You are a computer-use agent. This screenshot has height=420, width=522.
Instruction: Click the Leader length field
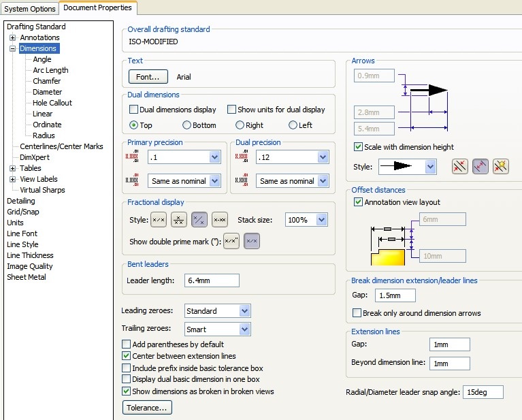[x=212, y=280]
